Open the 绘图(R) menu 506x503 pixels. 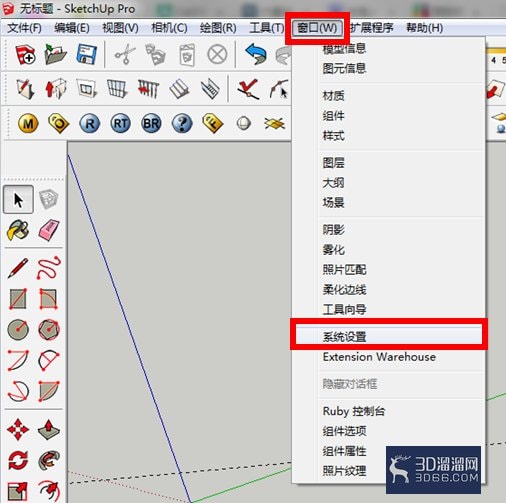pyautogui.click(x=218, y=28)
